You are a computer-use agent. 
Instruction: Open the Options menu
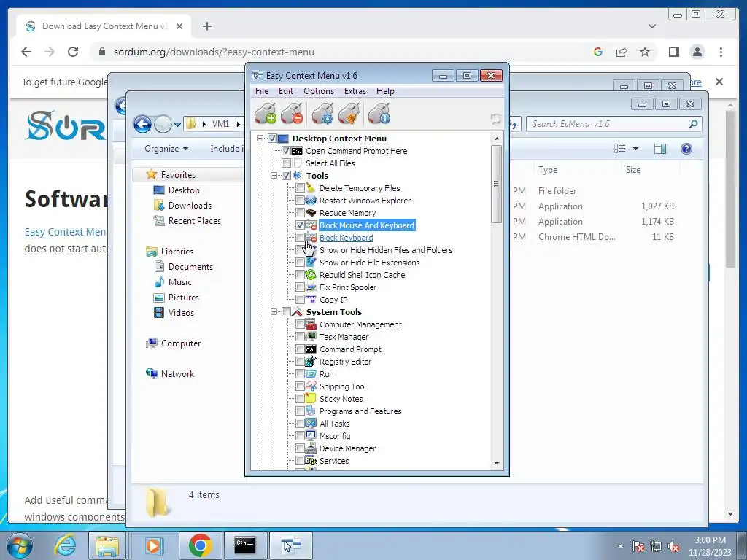click(319, 91)
